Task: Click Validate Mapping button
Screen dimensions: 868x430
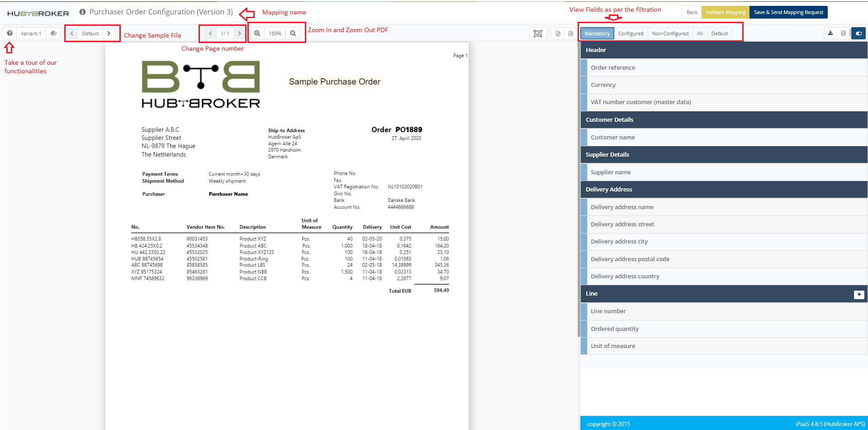Action: point(726,12)
